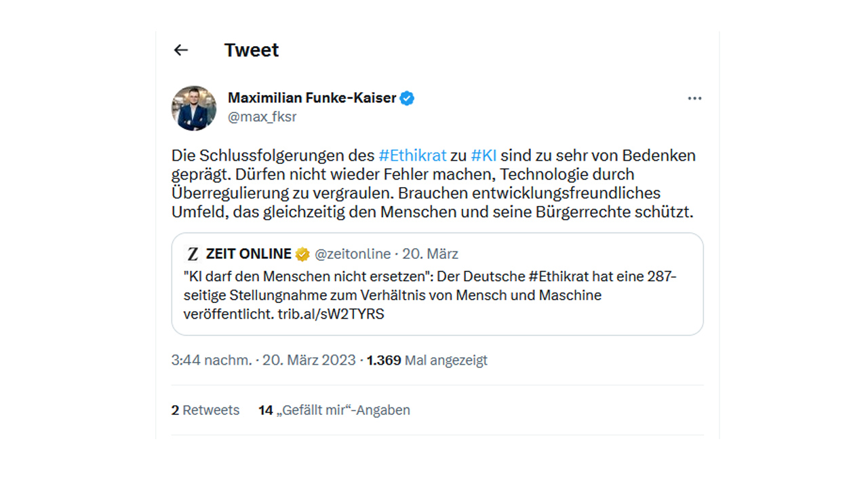Click the Tweet page heading

[252, 50]
